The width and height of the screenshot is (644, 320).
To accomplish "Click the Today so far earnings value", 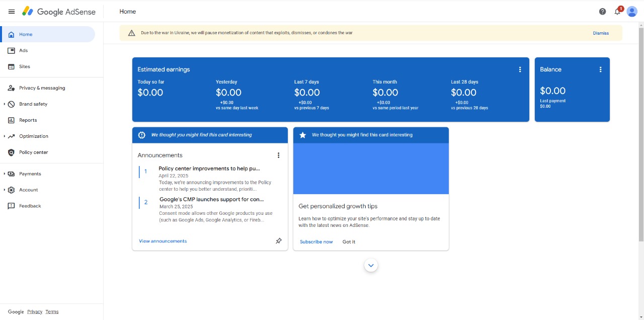I will click(x=150, y=93).
